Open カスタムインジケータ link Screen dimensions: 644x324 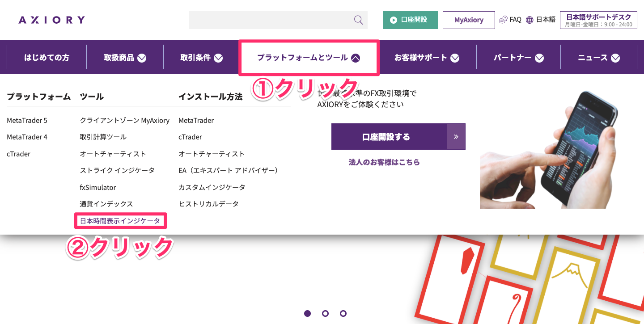click(212, 187)
